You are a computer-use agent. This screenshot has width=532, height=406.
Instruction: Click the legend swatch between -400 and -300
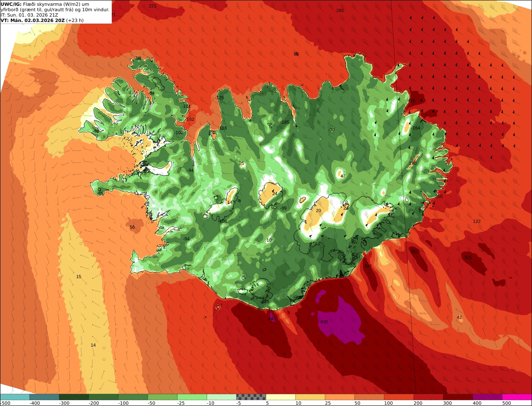44,397
